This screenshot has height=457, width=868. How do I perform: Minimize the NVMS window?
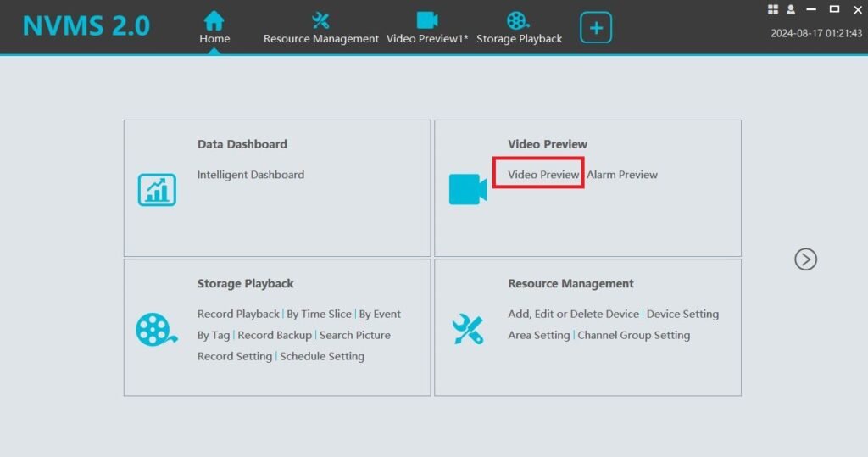(811, 9)
